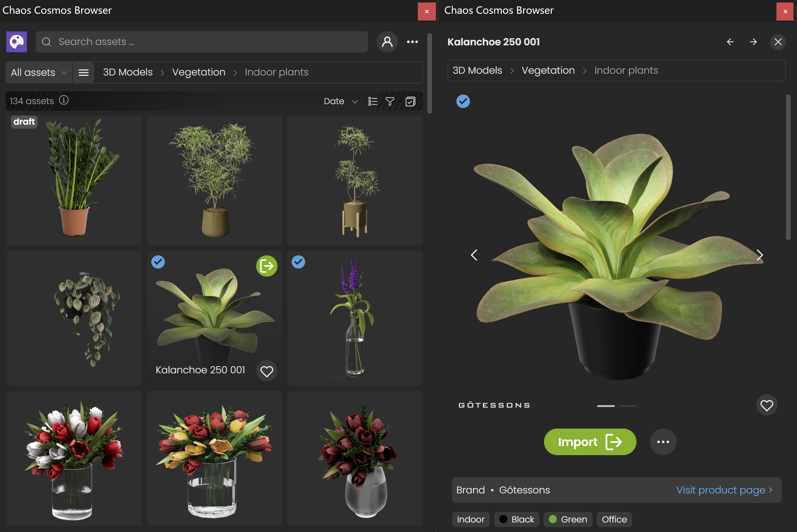Show previous preview image chevron
Screen dimensions: 797x532
[474, 255]
